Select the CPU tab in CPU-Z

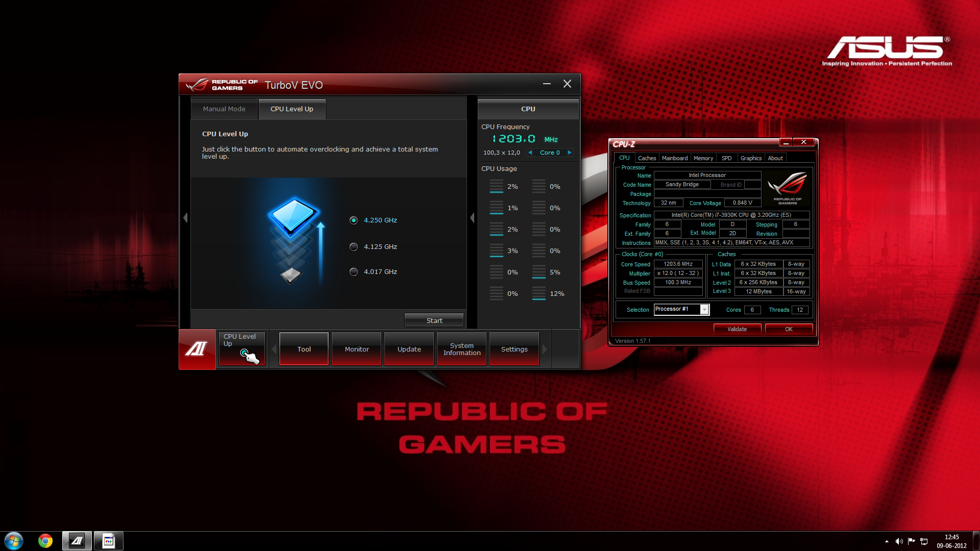click(x=624, y=158)
